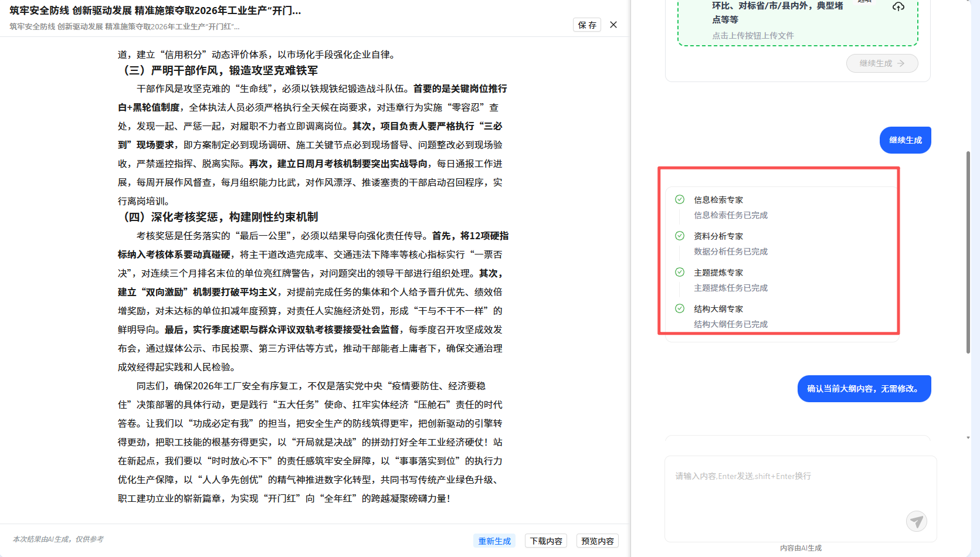This screenshot has height=557, width=980.
Task: Click the 确认当前大纲内容，无需修改 message bubble
Action: pos(863,389)
